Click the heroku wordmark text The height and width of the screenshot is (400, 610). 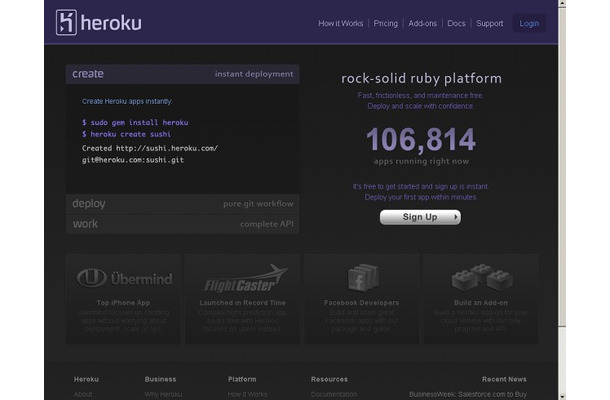[111, 23]
